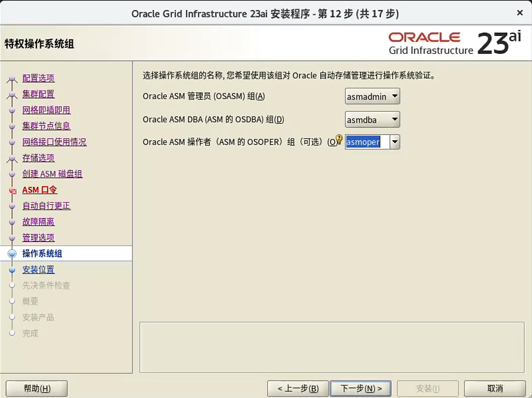Click the 帮助 button
Viewport: 532px width, 398px height.
click(x=37, y=389)
